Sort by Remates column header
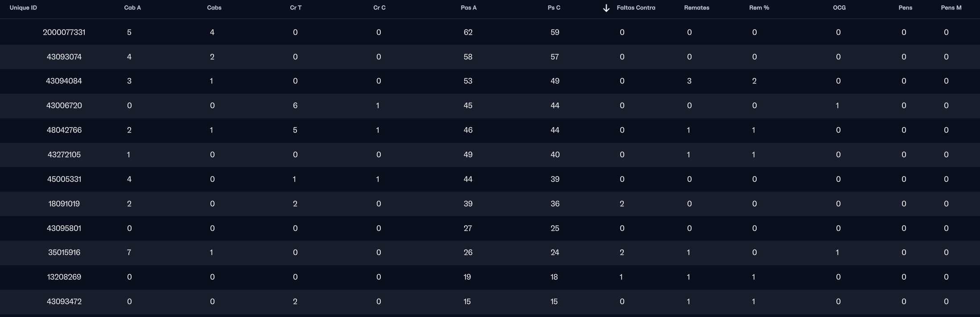The height and width of the screenshot is (317, 980). [x=696, y=8]
